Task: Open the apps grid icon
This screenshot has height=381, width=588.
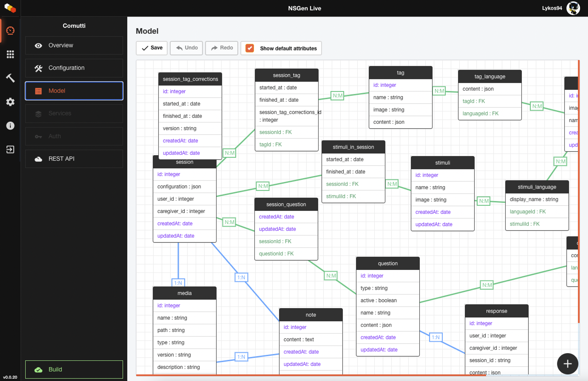Action: point(10,54)
